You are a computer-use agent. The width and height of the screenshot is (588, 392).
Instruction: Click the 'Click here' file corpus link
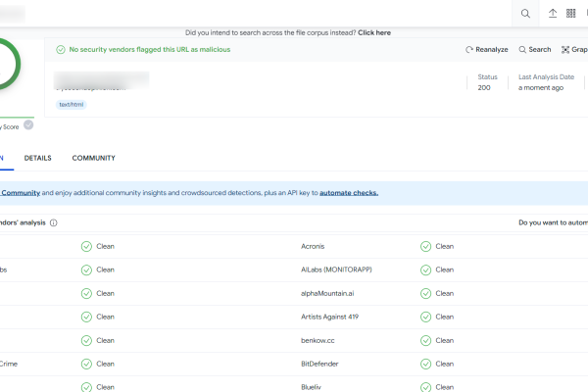(x=374, y=32)
